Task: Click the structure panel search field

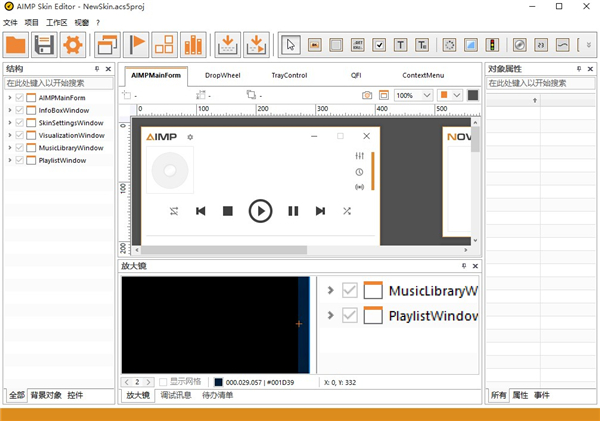Action: coord(55,83)
